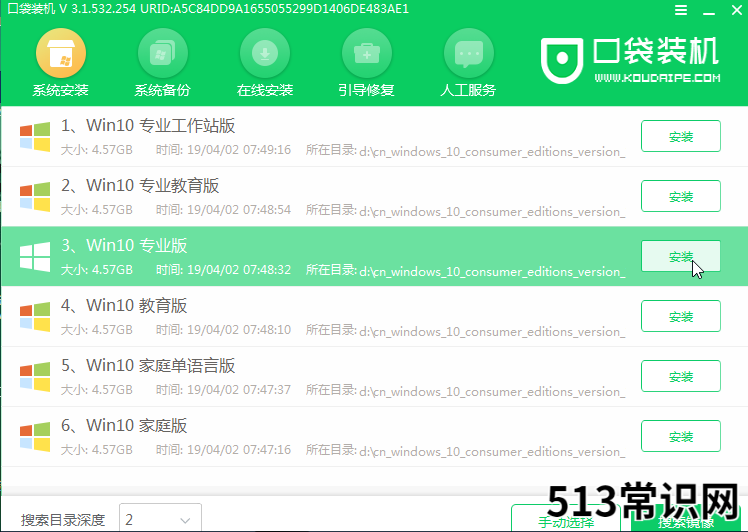The height and width of the screenshot is (532, 748).
Task: Click the WWW.KOUDAIPE.COM website text
Action: [x=657, y=78]
